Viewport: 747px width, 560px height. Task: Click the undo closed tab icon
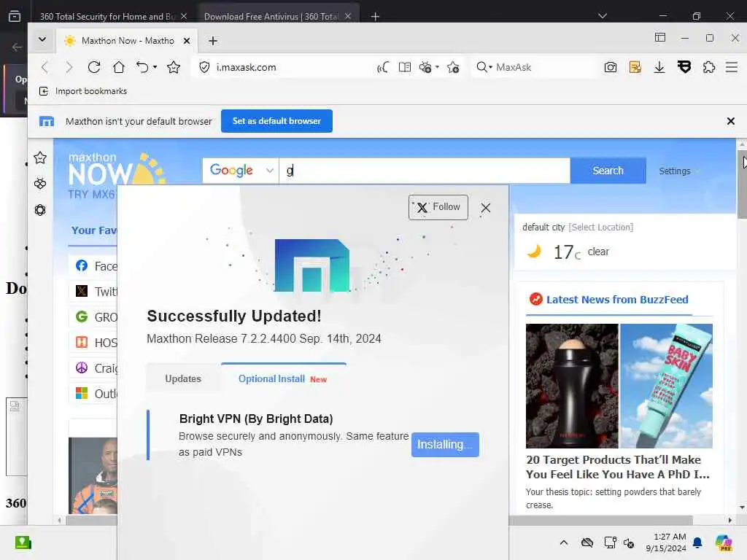142,67
